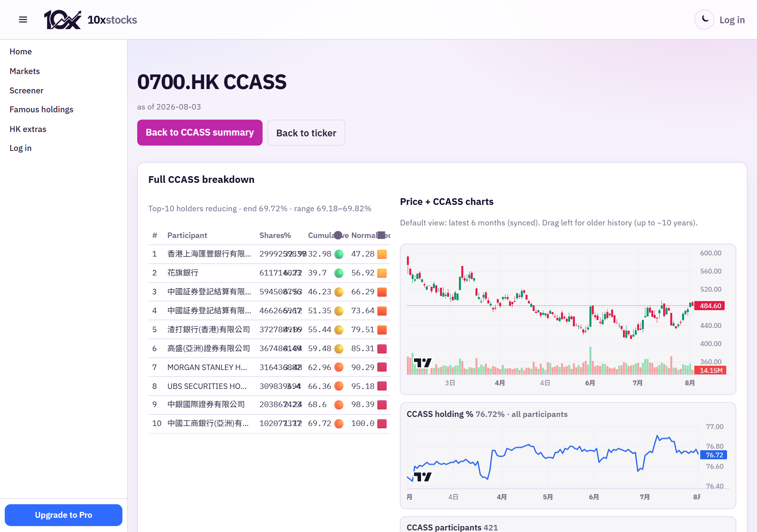Click red square beside 90.29
This screenshot has width=757, height=532.
pos(382,367)
